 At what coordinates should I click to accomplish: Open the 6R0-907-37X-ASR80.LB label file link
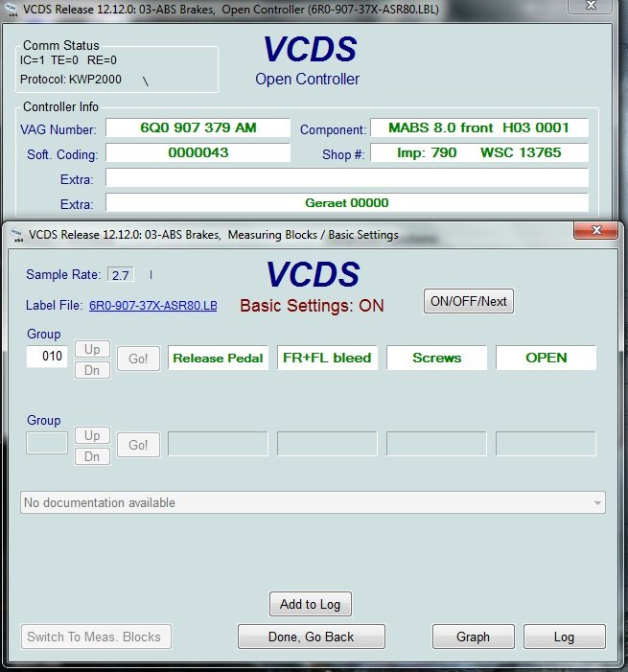[x=153, y=306]
